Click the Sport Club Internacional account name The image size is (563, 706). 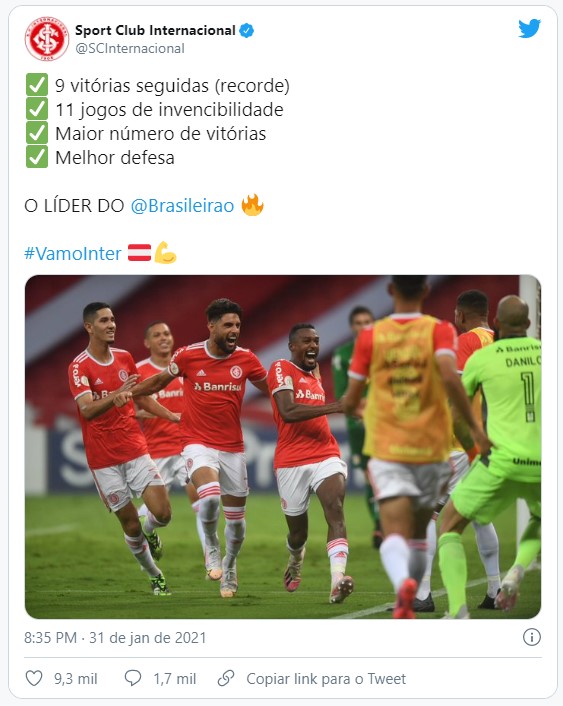pyautogui.click(x=155, y=30)
